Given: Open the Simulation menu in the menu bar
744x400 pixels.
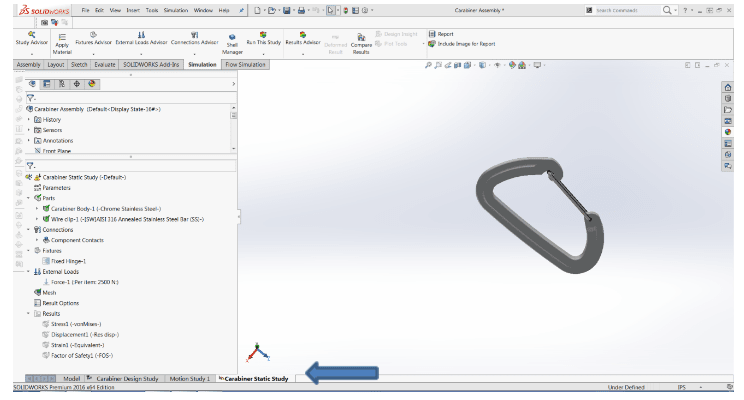Looking at the screenshot, I should pyautogui.click(x=175, y=9).
